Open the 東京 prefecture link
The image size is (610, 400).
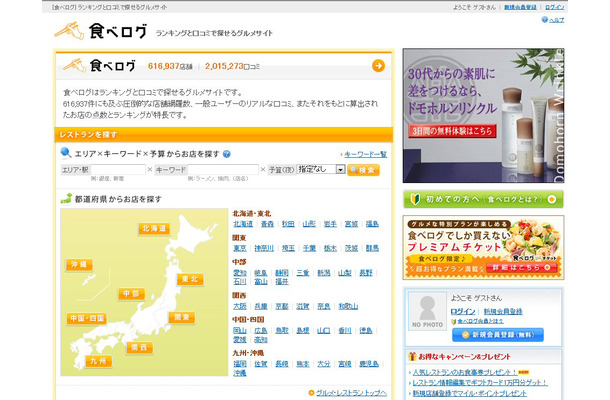240,248
